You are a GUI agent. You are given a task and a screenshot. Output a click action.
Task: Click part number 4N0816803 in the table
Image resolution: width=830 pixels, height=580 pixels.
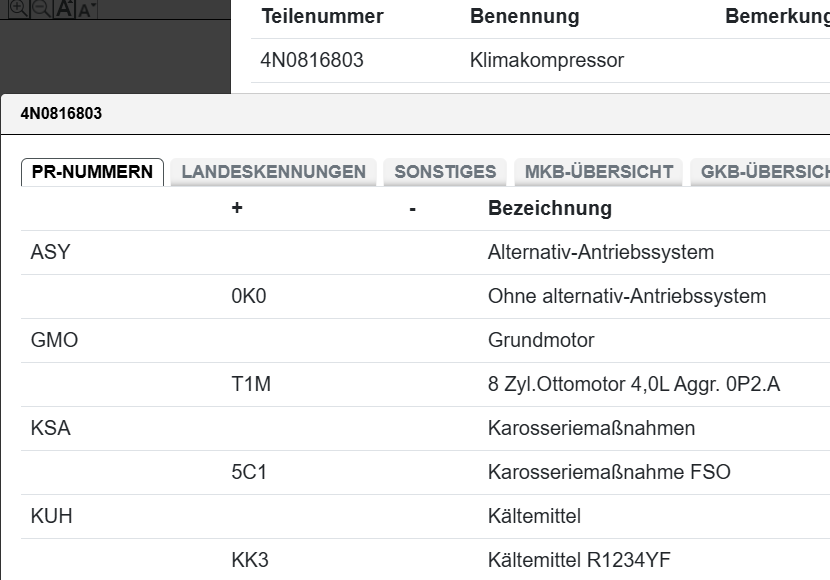pyautogui.click(x=312, y=61)
